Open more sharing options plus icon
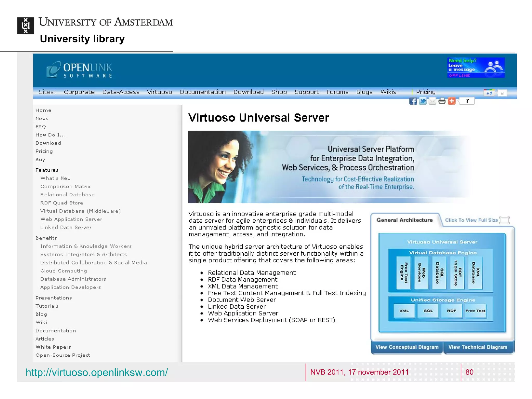The width and height of the screenshot is (532, 399). click(x=452, y=101)
